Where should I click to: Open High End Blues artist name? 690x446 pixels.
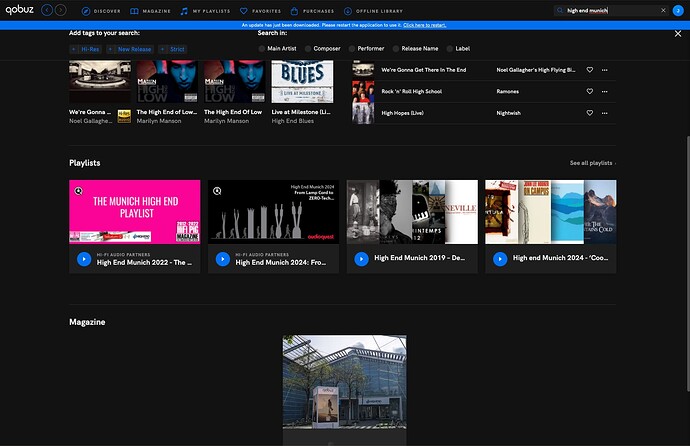293,121
